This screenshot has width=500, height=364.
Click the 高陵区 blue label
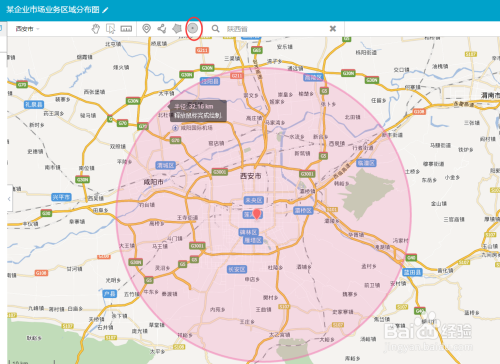pos(313,77)
